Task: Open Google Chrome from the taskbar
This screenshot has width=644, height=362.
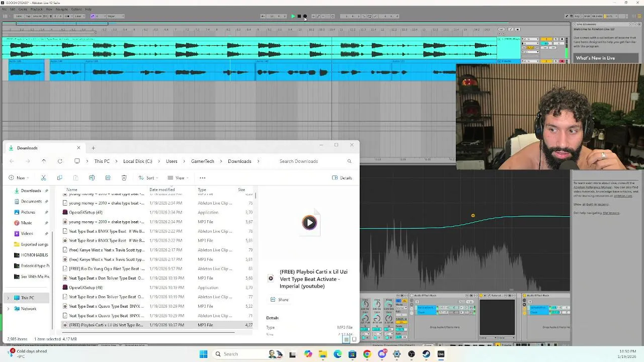Action: 367,354
